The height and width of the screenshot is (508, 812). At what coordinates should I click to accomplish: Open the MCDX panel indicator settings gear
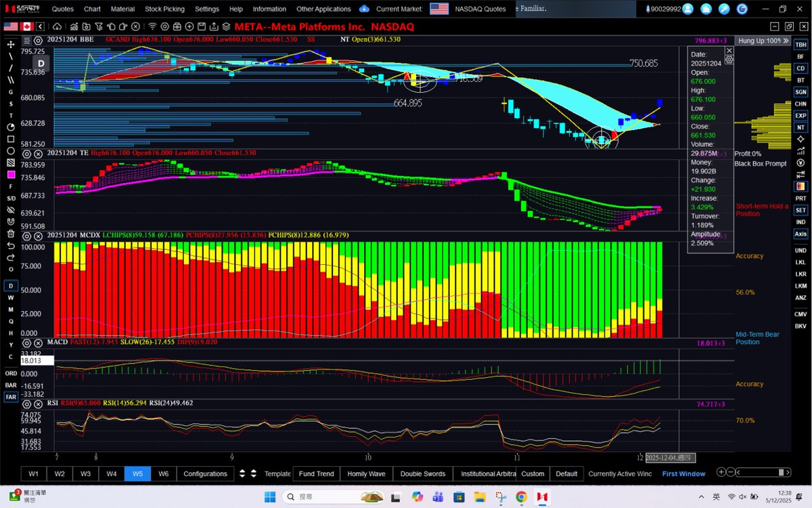click(27, 235)
